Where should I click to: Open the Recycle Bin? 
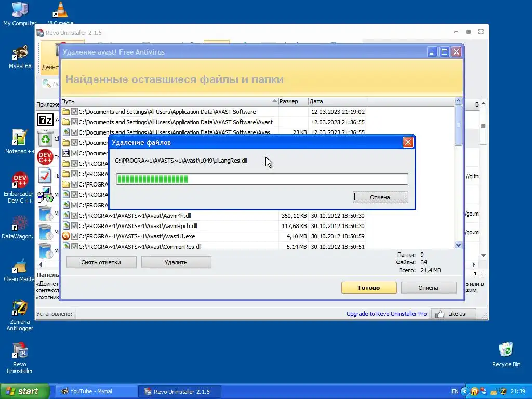click(506, 354)
